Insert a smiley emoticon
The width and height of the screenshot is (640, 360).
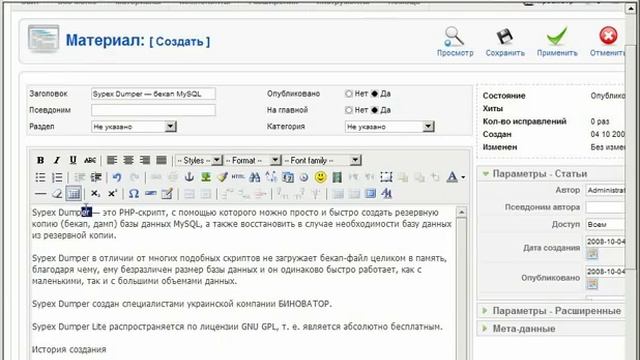321,177
